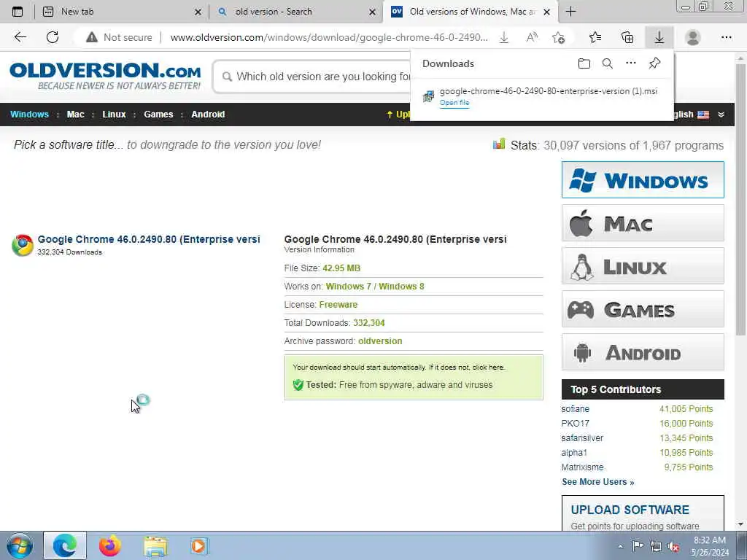The image size is (747, 560).
Task: Select Windows in site navigation bar
Action: click(x=29, y=114)
